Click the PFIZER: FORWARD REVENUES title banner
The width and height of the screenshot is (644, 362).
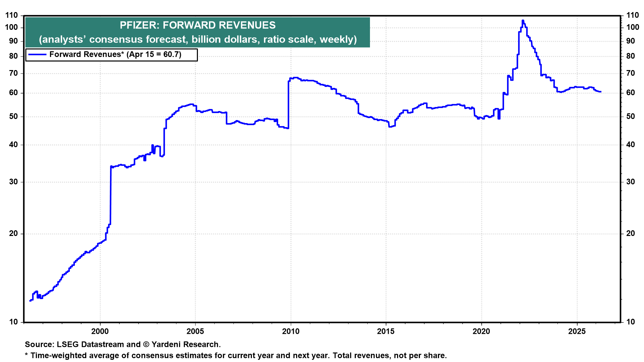[198, 25]
